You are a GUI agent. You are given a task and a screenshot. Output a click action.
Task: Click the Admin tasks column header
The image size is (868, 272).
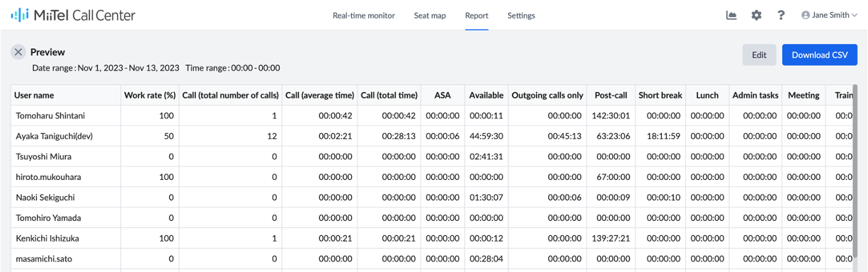[755, 95]
